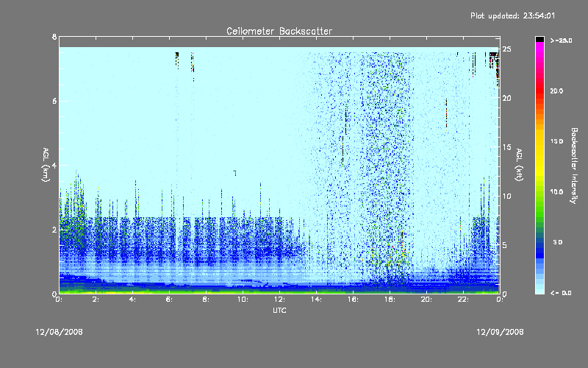The image size is (588, 368).
Task: Click the '4:' tick on UTC axis
Action: coord(133,300)
